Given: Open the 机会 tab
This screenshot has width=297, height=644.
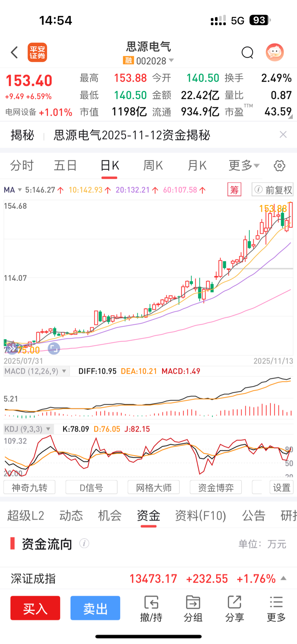Looking at the screenshot, I should 110,516.
